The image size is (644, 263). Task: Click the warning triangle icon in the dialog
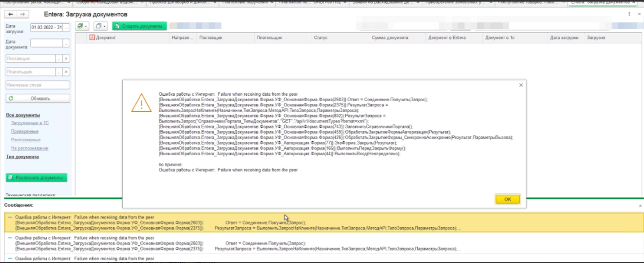(141, 103)
